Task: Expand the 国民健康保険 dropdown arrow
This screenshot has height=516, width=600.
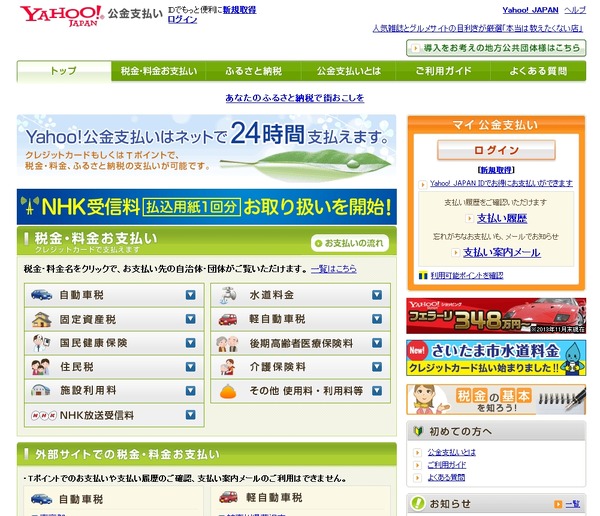Action: coord(191,343)
